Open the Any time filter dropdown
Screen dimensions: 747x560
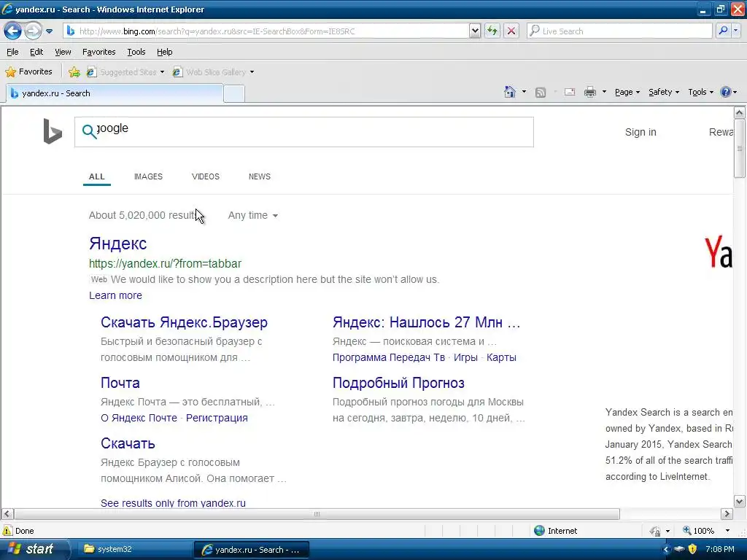point(253,215)
